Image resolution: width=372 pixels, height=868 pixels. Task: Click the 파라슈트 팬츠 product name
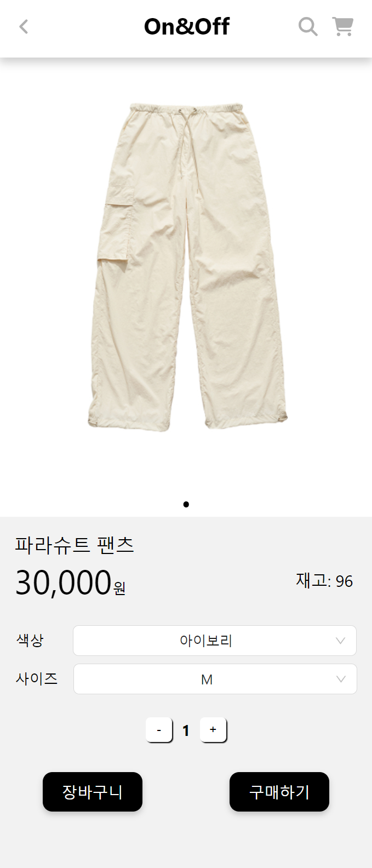75,545
